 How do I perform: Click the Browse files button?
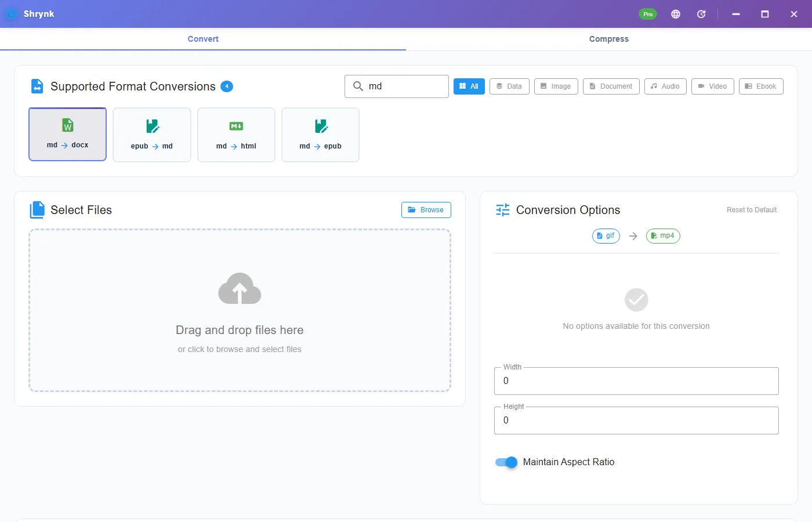pyautogui.click(x=426, y=210)
